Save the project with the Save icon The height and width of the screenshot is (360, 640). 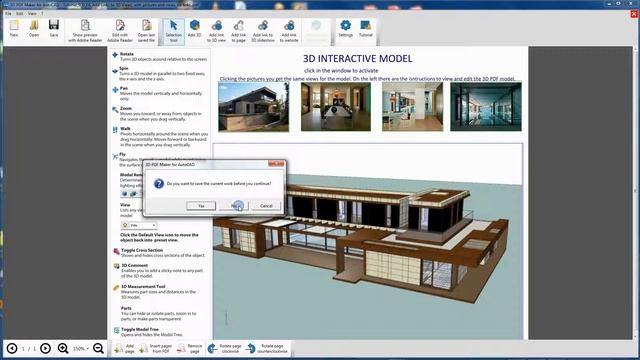pos(53,29)
